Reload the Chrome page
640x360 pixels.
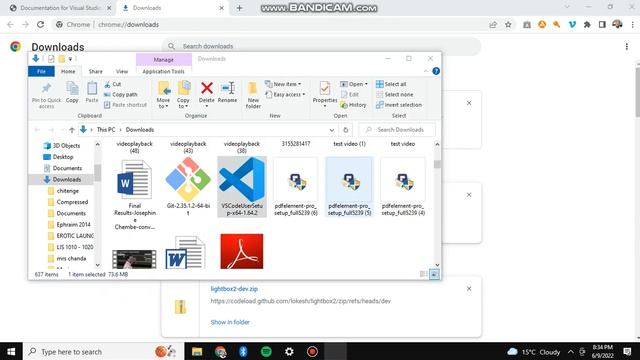(x=40, y=24)
